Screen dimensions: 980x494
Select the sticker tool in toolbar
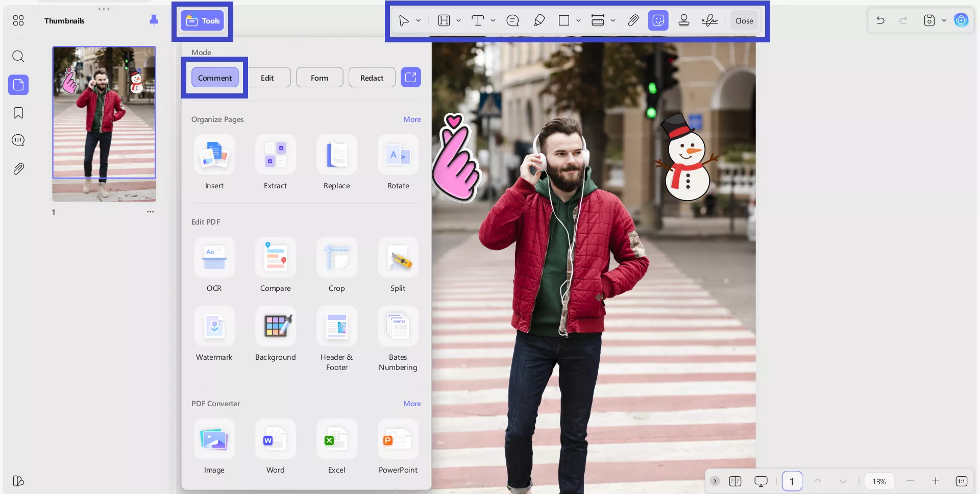[x=658, y=20]
